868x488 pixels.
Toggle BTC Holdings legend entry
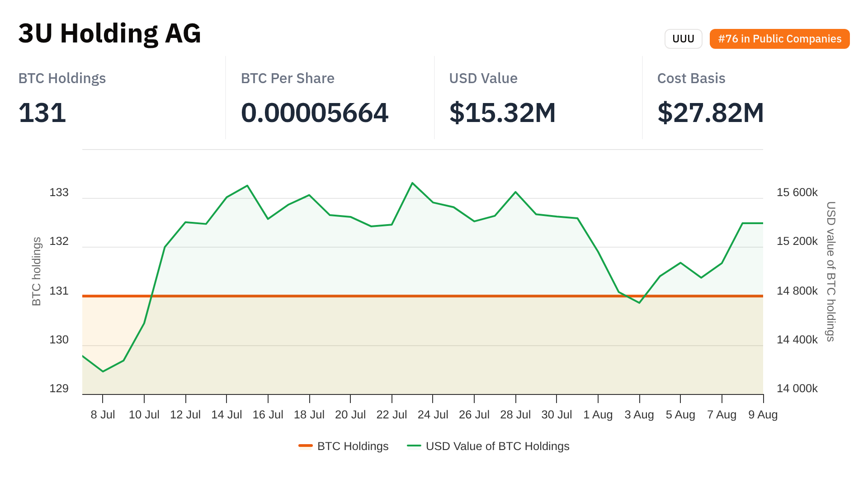pyautogui.click(x=344, y=446)
